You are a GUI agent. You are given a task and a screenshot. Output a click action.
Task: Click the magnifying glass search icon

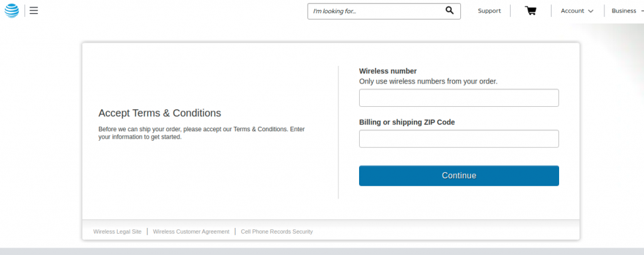(450, 10)
